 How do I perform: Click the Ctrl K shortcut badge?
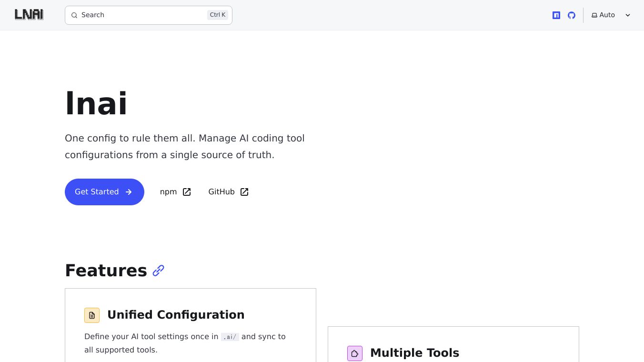[x=218, y=15]
